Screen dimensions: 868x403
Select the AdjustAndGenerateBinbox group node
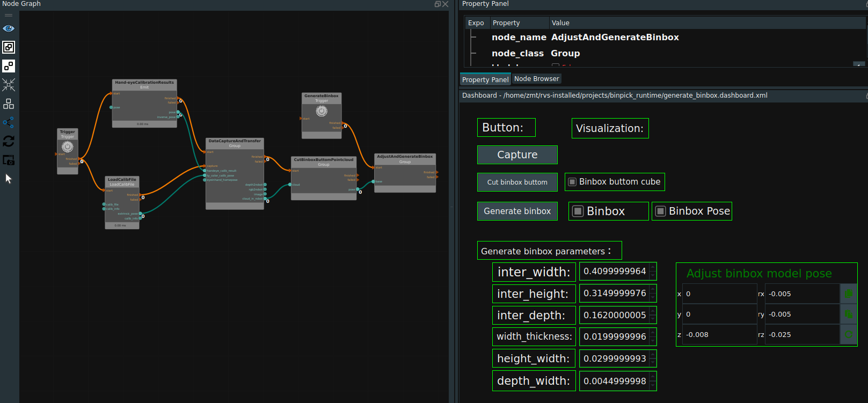point(405,173)
